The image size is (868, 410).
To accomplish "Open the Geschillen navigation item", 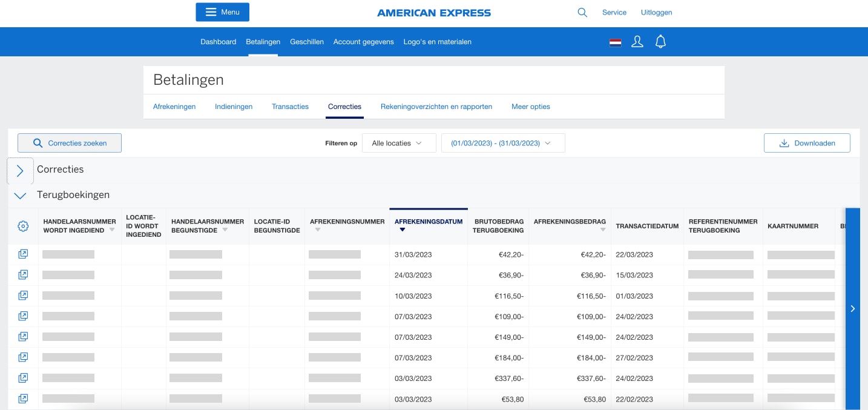I will (x=307, y=42).
